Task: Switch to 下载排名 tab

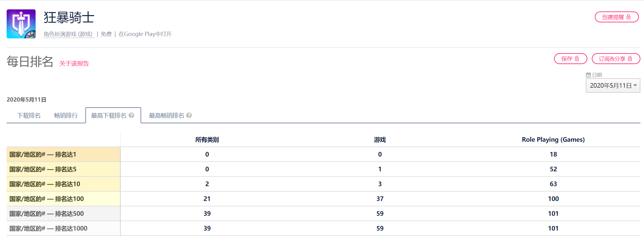Action: 29,115
